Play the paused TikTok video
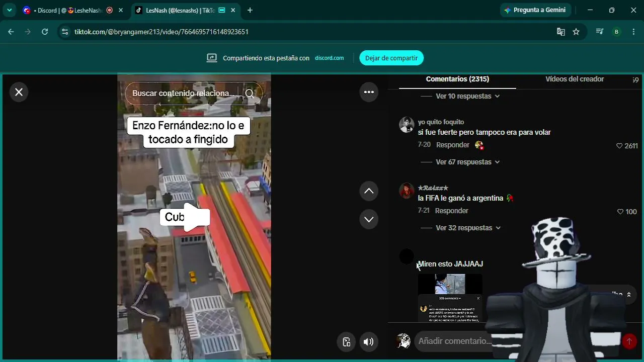Viewport: 644px width, 362px height. click(194, 217)
